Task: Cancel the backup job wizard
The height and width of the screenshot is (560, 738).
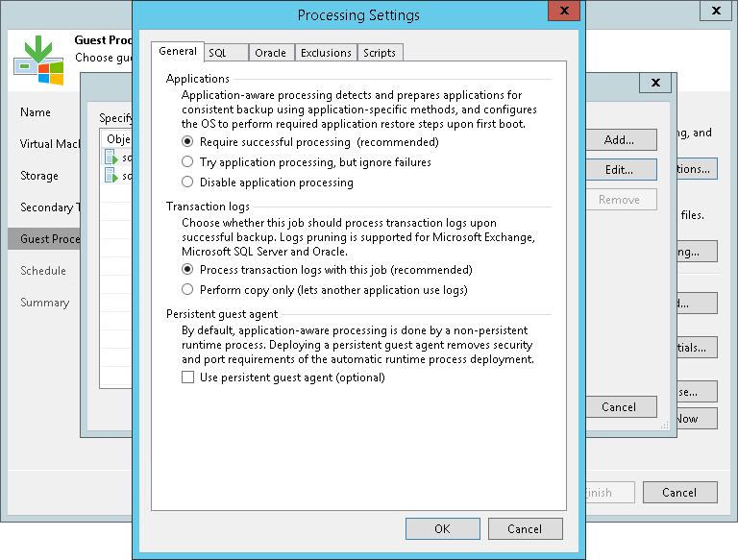Action: pos(679,492)
